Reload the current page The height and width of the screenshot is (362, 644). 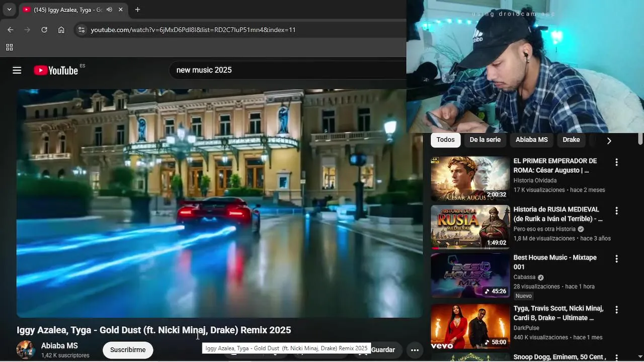[x=44, y=30]
